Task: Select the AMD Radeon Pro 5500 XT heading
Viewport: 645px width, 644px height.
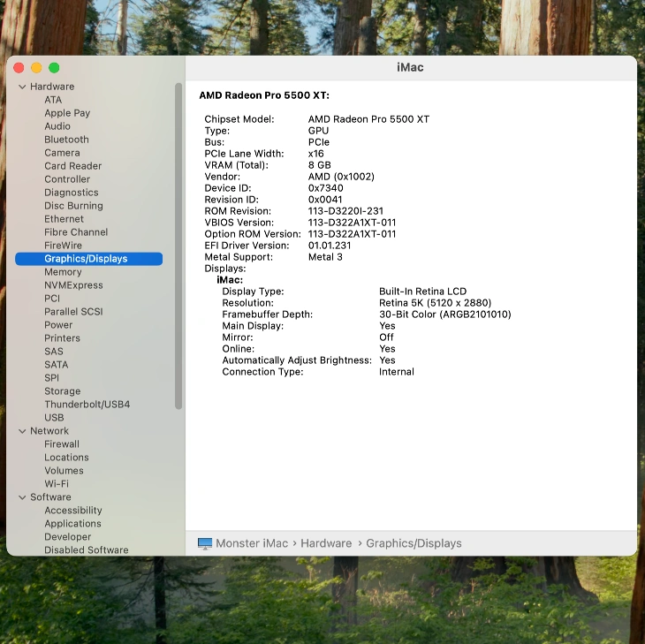Action: [264, 95]
